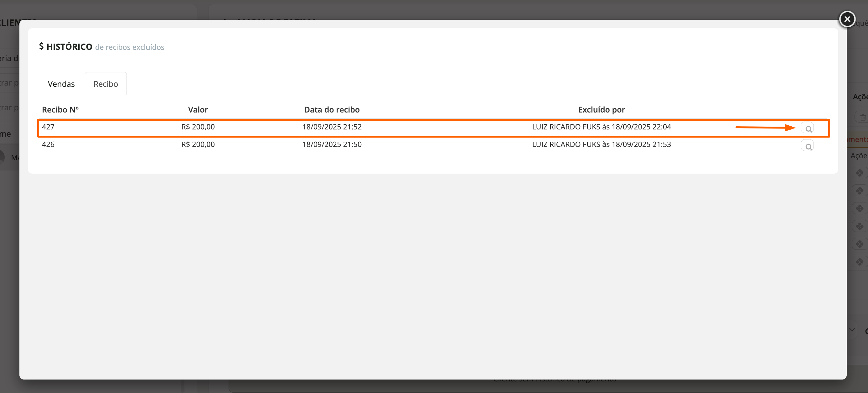This screenshot has height=393, width=868.
Task: Open details of deleted receipt 426
Action: (x=807, y=146)
